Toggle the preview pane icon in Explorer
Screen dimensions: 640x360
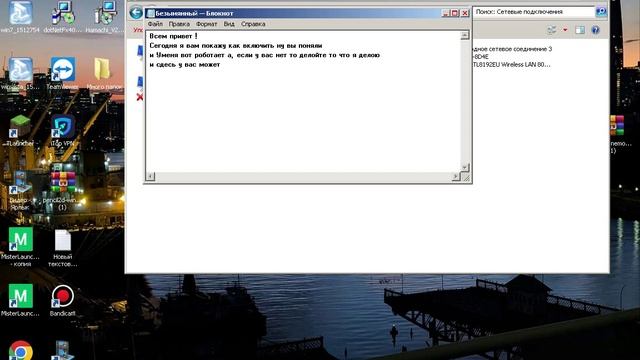click(580, 30)
